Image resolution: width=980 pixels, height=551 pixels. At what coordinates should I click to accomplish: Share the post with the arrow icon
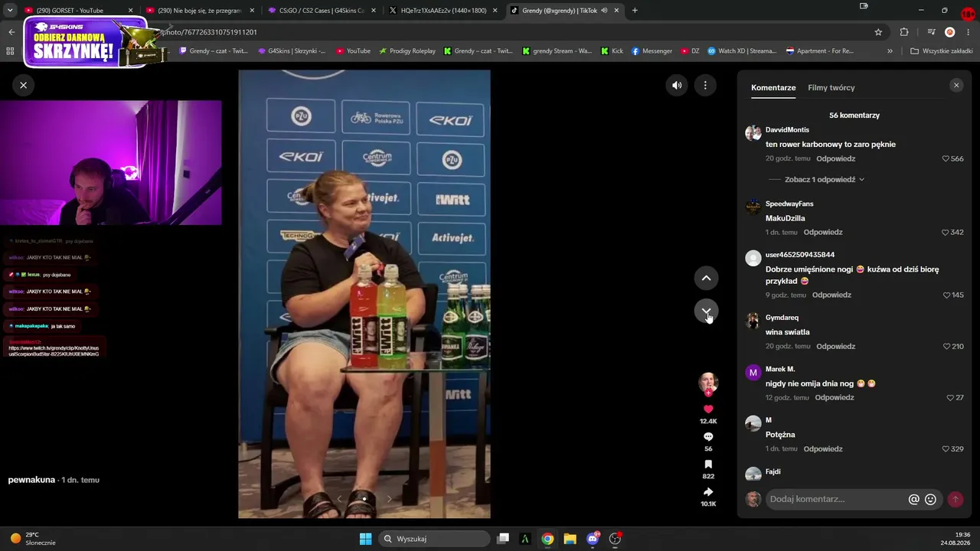708,492
